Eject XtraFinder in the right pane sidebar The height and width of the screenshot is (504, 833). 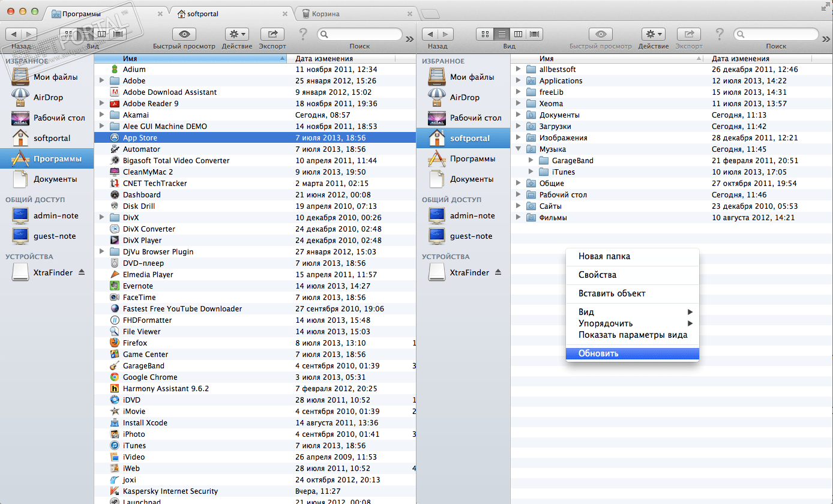498,272
